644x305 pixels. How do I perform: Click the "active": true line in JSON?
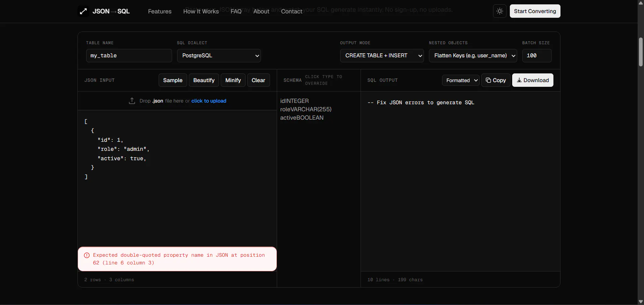(122, 159)
